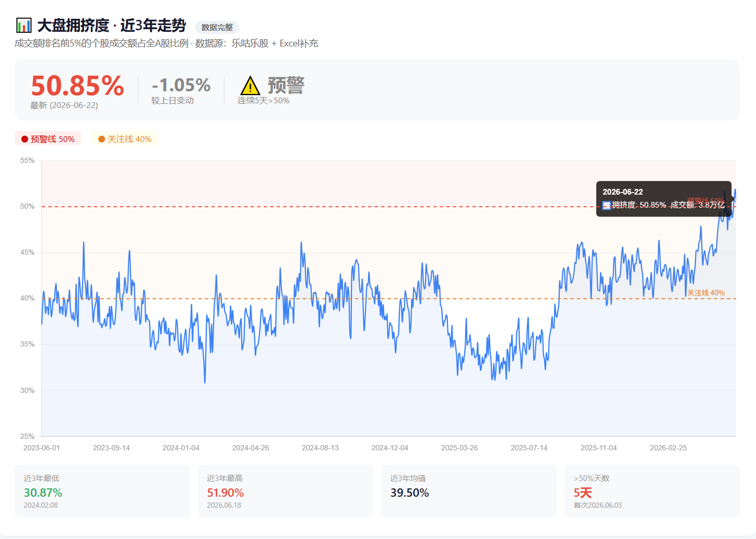Click the red dot in 预警线 legend
Viewport: 756px width, 539px height.
coord(25,139)
